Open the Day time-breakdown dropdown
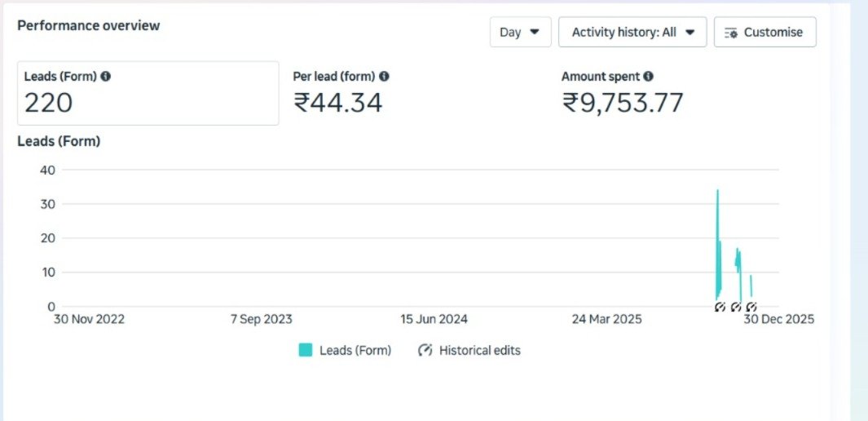This screenshot has height=421, width=868. (520, 33)
